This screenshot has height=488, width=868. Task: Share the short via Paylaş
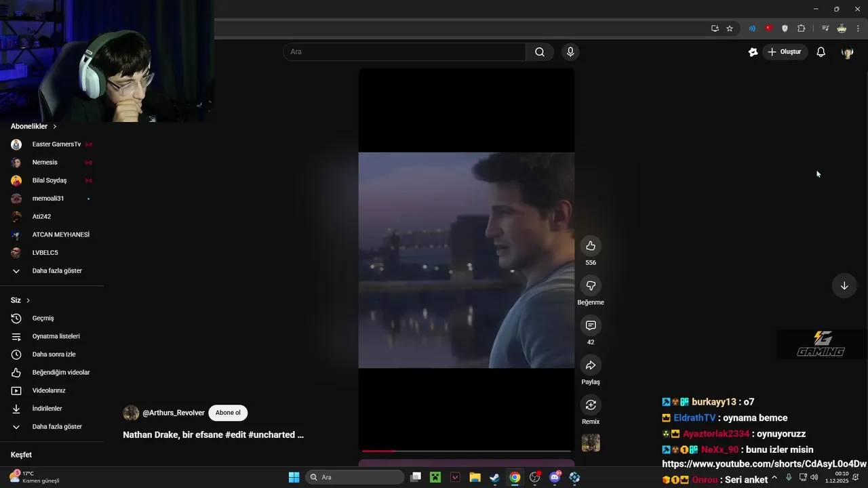(591, 365)
